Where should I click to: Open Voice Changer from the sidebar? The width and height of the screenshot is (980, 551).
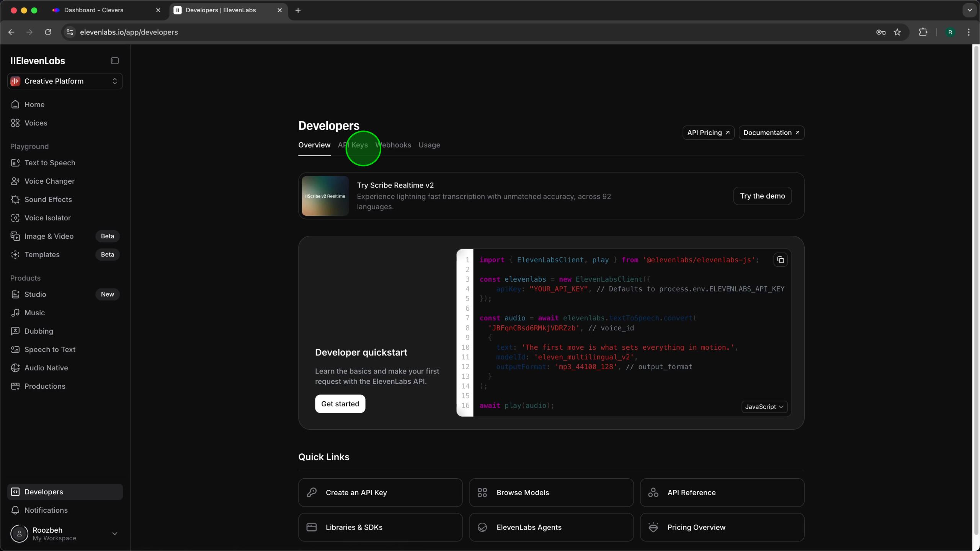[49, 181]
